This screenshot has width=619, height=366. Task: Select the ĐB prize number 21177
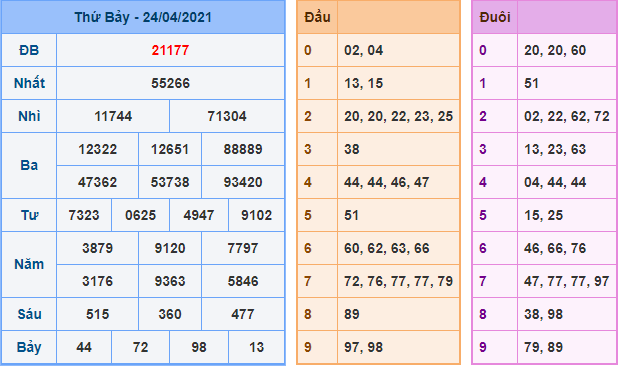point(170,50)
